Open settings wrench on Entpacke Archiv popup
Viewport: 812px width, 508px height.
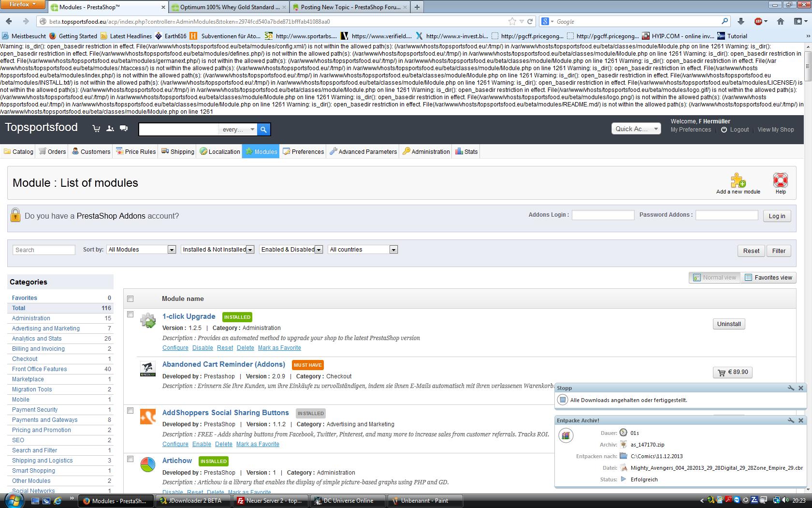[791, 420]
